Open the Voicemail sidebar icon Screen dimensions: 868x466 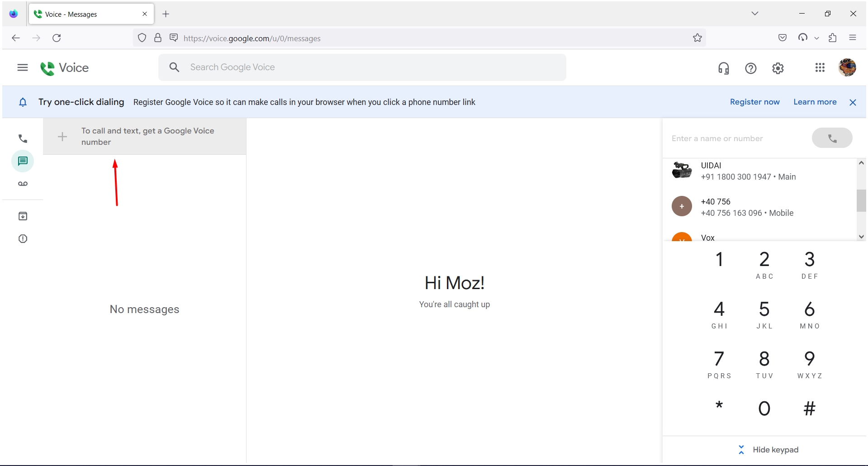23,184
